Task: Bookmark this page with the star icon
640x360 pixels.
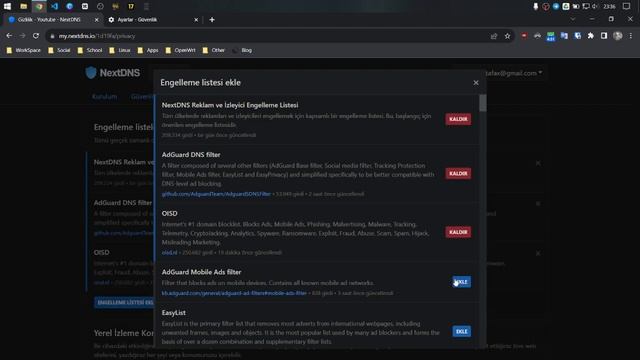Action: [x=507, y=36]
